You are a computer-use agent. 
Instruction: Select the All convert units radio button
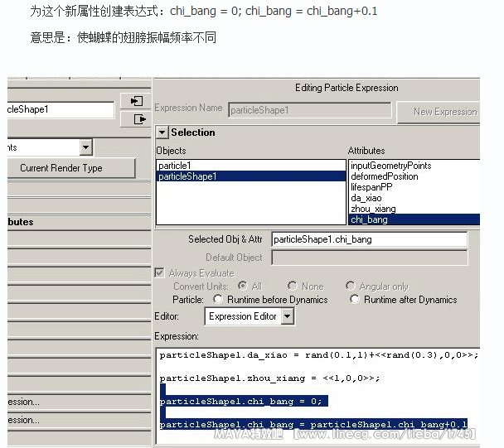pos(242,287)
